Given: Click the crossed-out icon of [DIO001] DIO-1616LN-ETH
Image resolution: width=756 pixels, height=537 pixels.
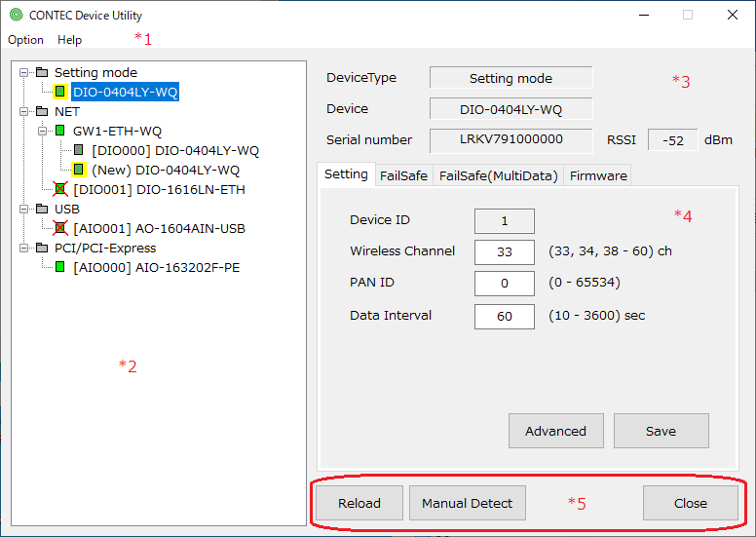Looking at the screenshot, I should pos(60,189).
